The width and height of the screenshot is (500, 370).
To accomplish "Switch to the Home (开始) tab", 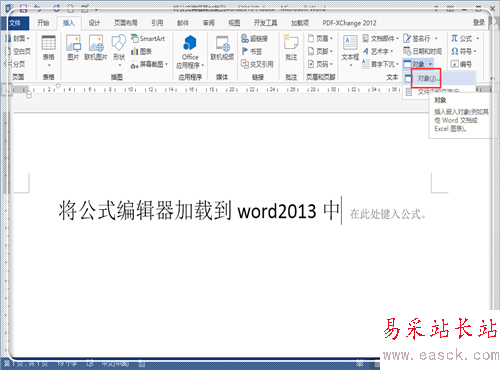I will 43,23.
